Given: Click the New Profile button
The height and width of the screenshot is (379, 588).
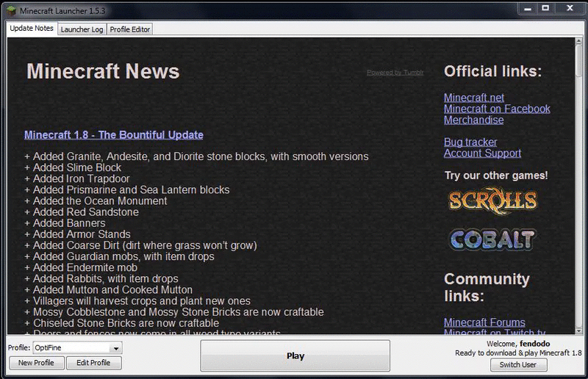Looking at the screenshot, I should [36, 363].
